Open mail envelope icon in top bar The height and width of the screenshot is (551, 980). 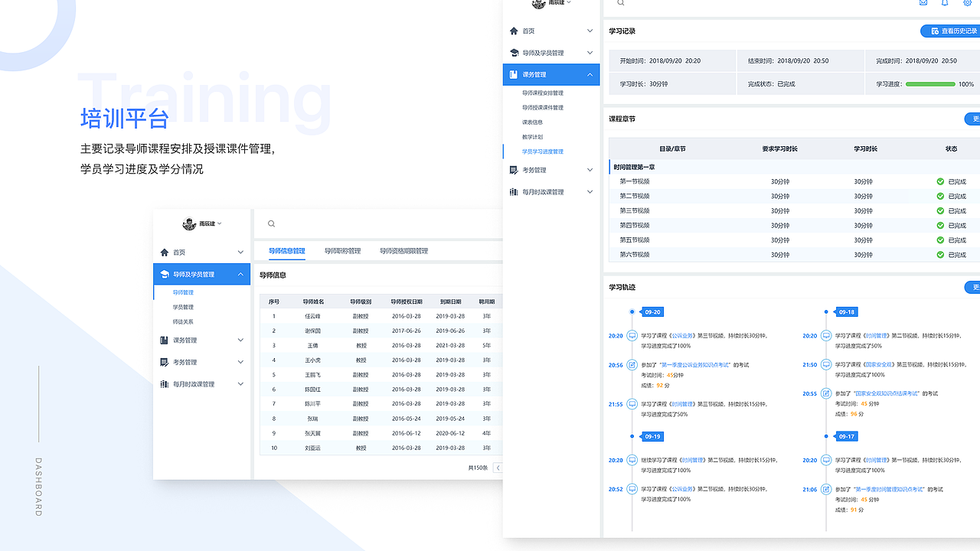tap(923, 3)
